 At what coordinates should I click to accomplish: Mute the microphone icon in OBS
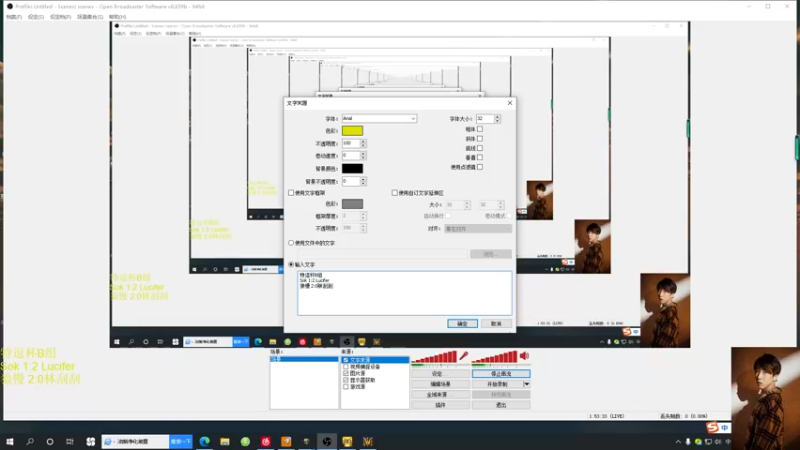click(463, 356)
